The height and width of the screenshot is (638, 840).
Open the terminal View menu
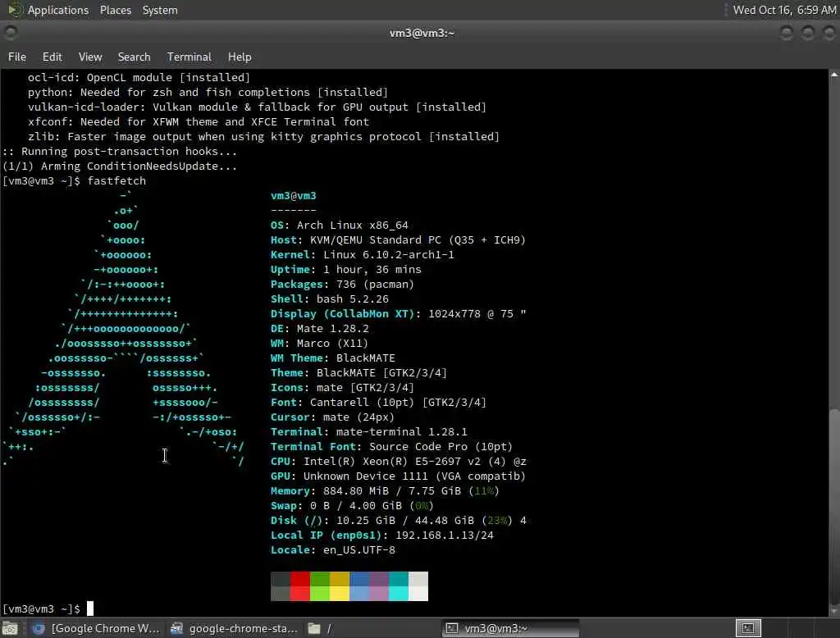pos(90,57)
